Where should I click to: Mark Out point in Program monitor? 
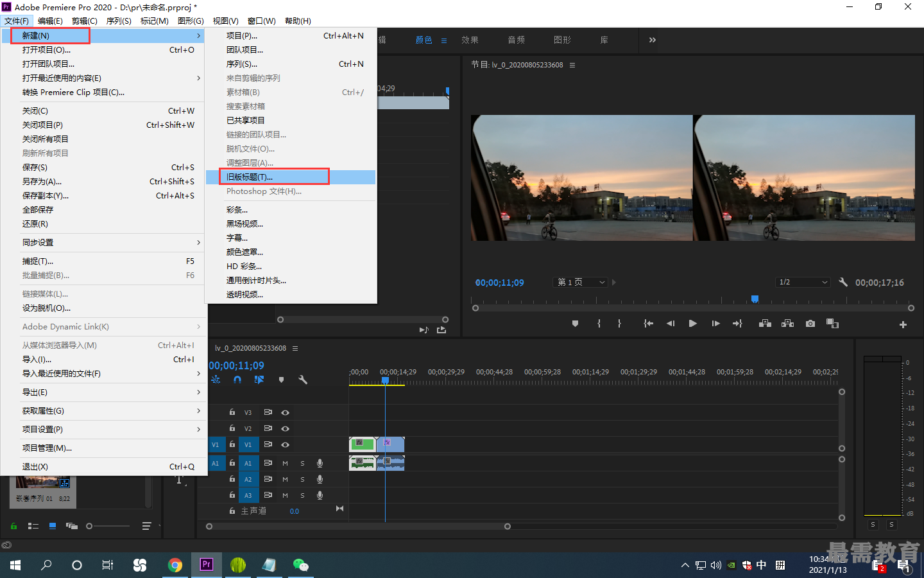click(619, 324)
